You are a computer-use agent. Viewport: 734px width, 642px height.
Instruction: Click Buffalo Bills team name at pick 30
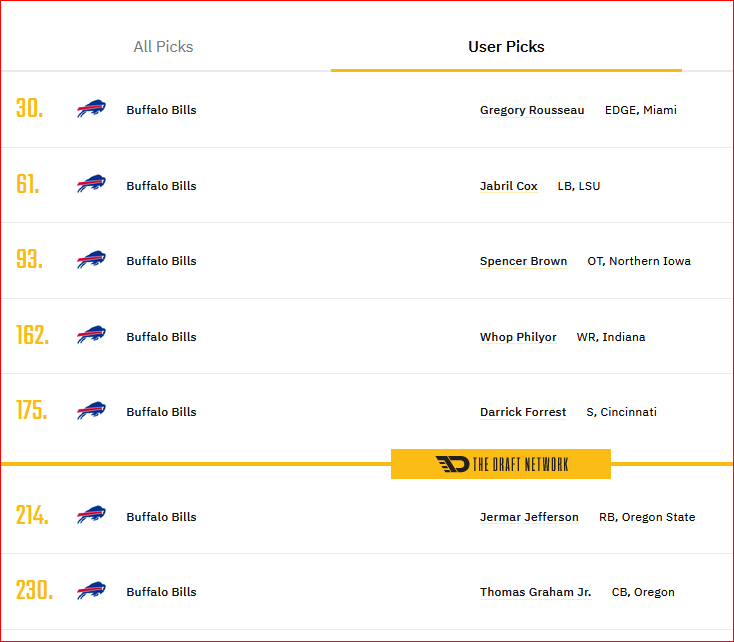(x=161, y=110)
